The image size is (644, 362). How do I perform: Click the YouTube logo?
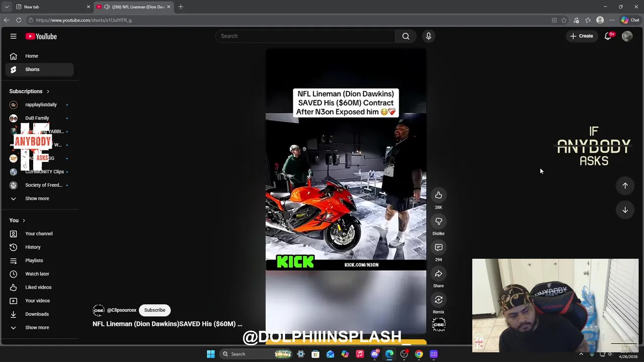[x=41, y=36]
